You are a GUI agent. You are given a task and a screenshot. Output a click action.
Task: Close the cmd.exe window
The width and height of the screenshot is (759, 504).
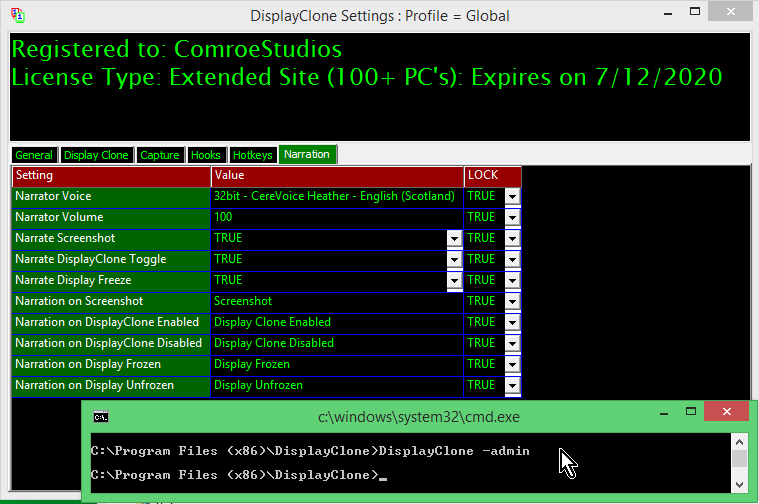(727, 412)
